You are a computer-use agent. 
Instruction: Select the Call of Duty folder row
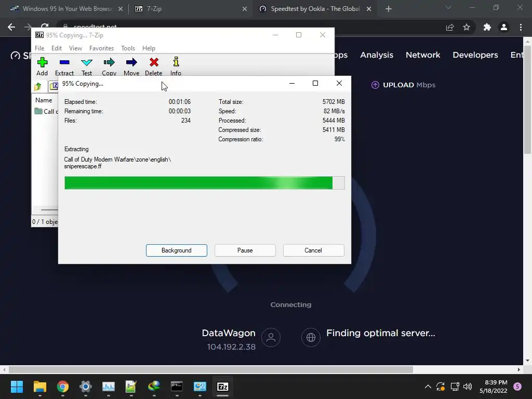pos(46,111)
